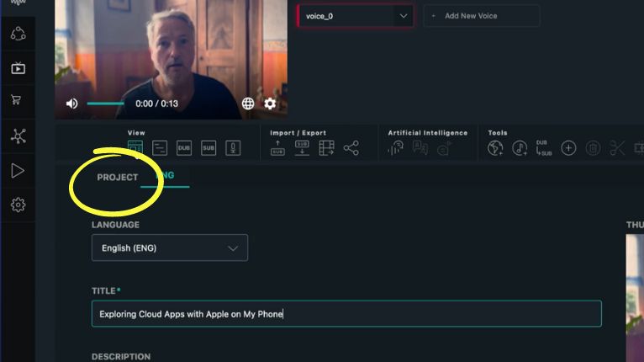Click the share icon under Import / Export
644x362 pixels.
click(351, 148)
